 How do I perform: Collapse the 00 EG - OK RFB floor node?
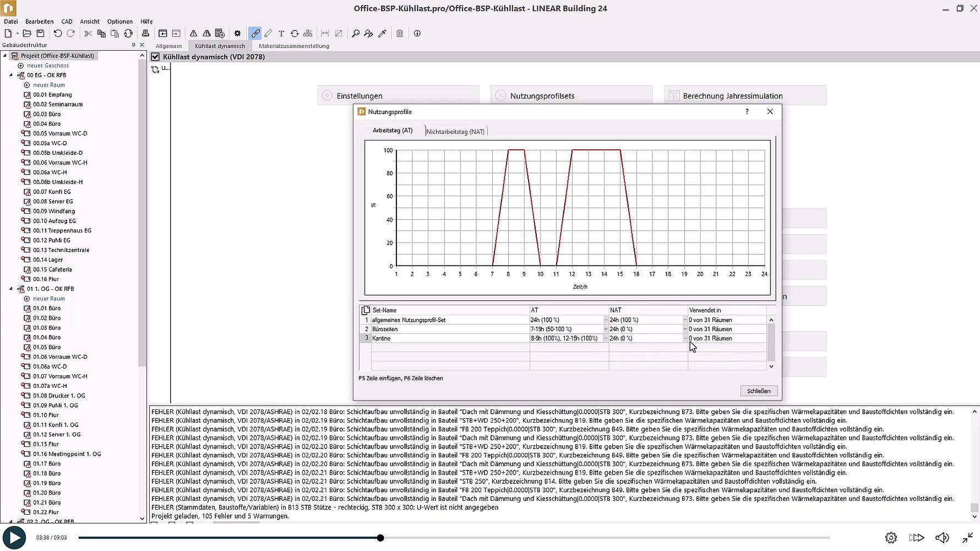[11, 75]
